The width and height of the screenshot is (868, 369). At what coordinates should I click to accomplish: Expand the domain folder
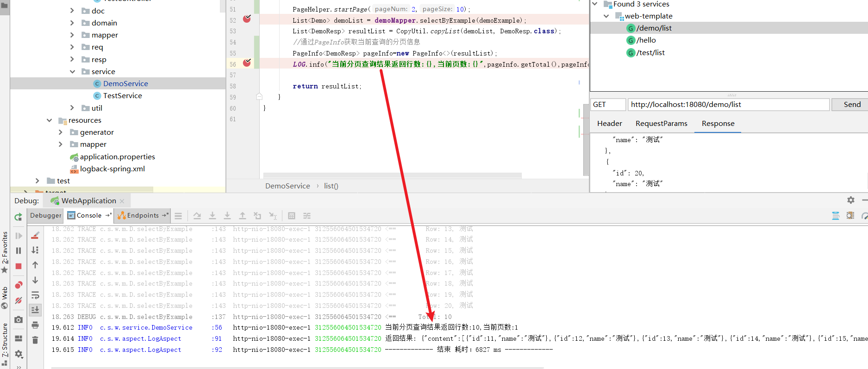[72, 23]
